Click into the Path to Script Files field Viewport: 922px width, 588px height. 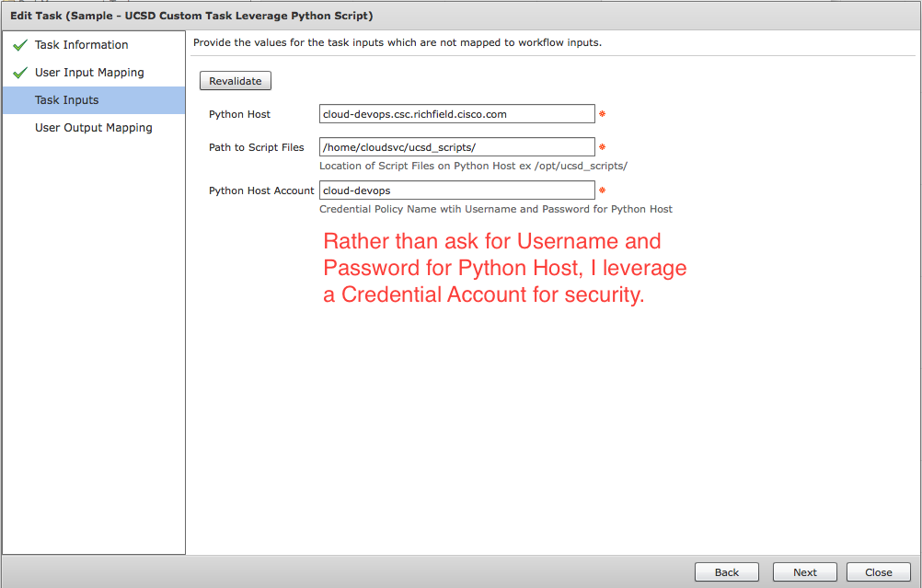[457, 147]
